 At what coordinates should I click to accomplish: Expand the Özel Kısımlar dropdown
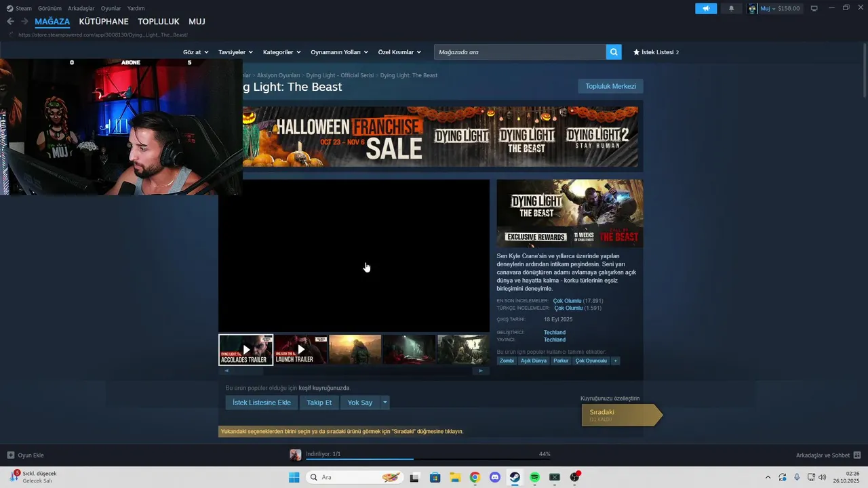(x=399, y=52)
